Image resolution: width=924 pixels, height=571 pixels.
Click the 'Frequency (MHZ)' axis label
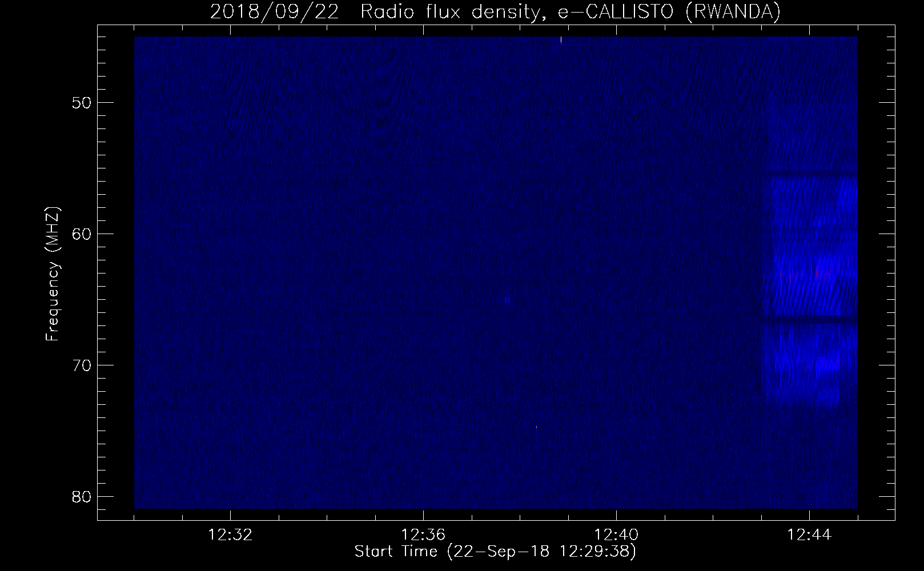pos(53,274)
